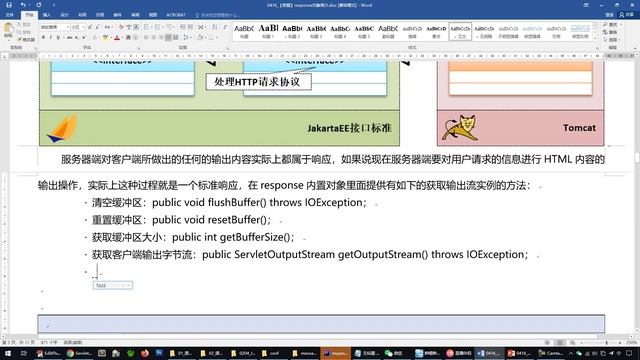Redo the last action

[x=39, y=5]
